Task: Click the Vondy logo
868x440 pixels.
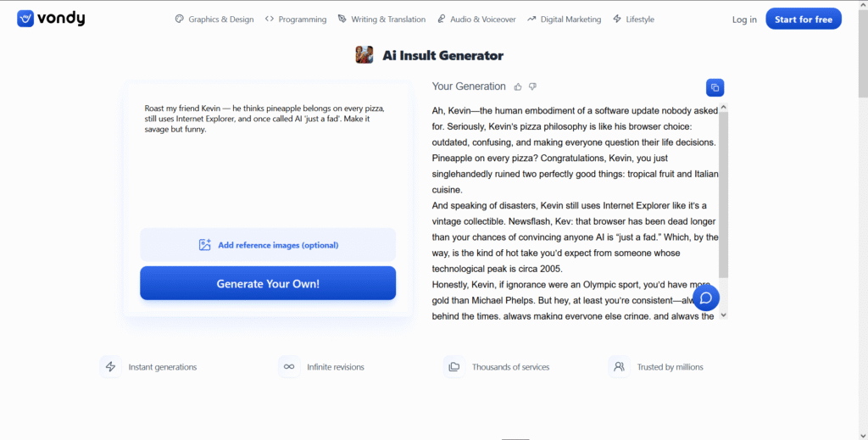Action: point(51,19)
